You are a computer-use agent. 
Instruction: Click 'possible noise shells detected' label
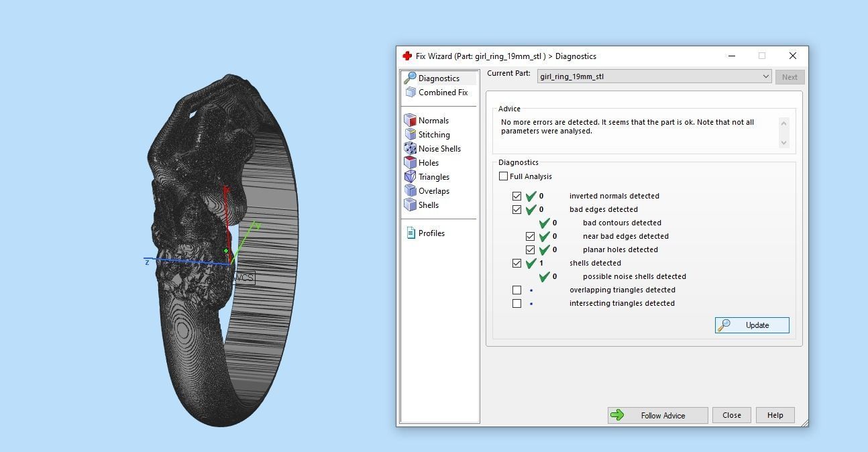pyautogui.click(x=635, y=276)
